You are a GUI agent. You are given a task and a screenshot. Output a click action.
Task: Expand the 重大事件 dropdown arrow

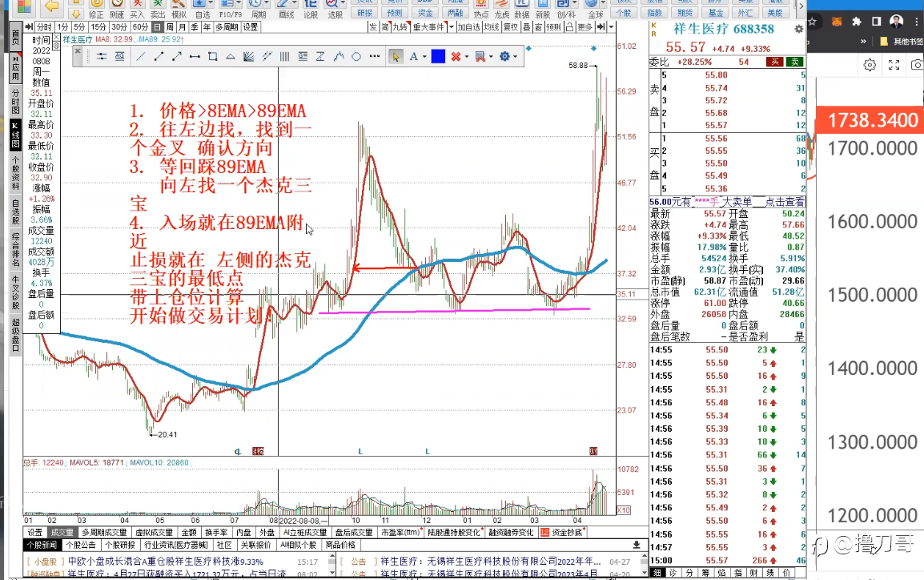click(452, 27)
